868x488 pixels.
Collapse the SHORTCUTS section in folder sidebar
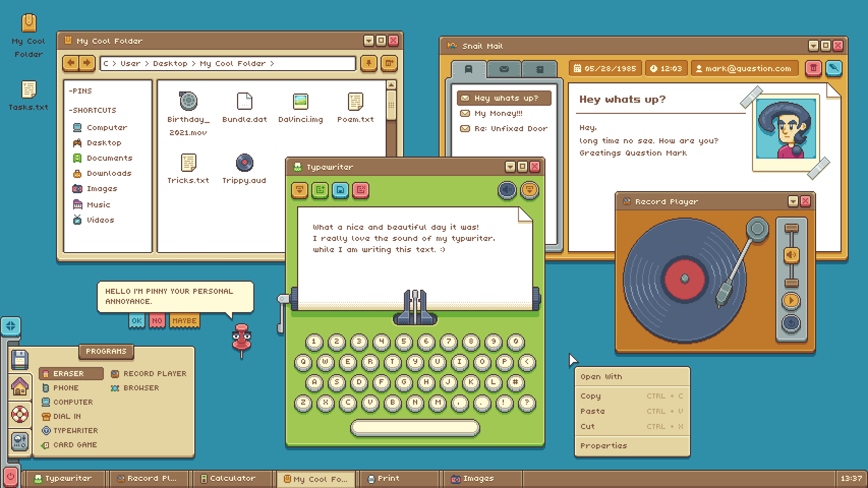[x=93, y=110]
